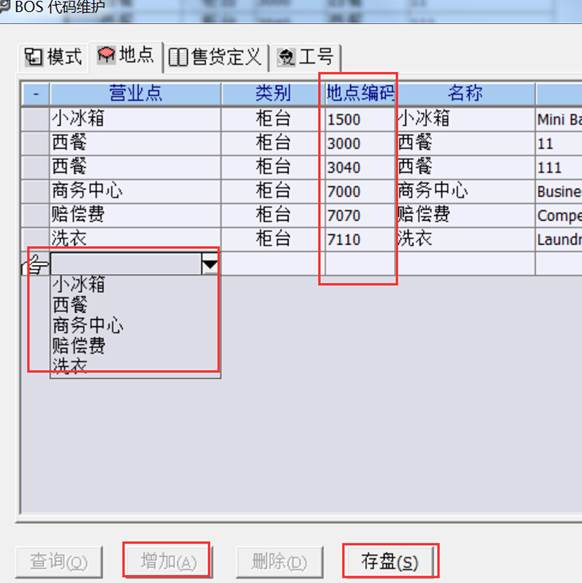Click the 增加(A) button
582x583 pixels.
pyautogui.click(x=168, y=561)
